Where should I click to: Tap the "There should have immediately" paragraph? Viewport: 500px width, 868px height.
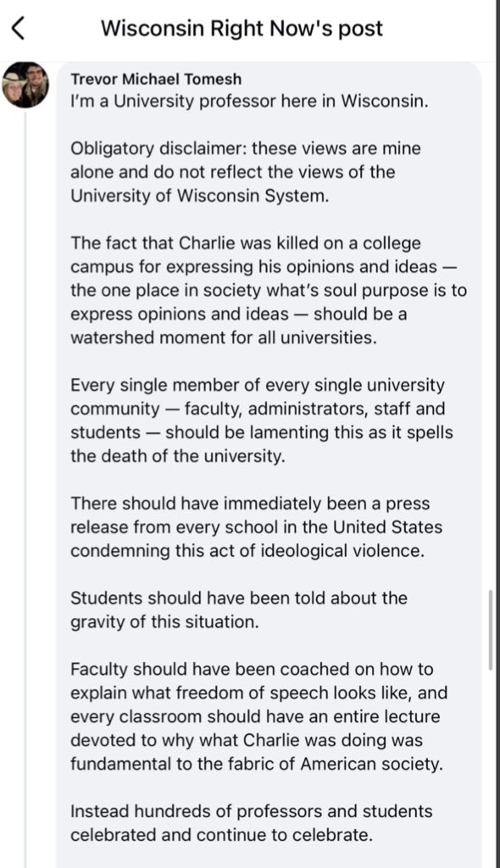pyautogui.click(x=257, y=527)
